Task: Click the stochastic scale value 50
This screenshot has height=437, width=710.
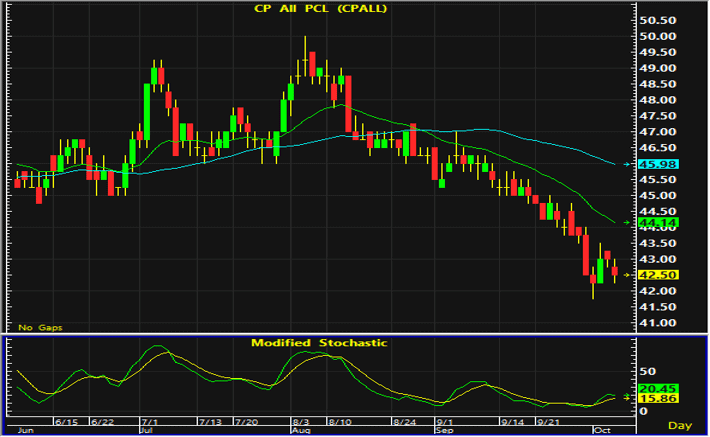Action: [x=648, y=372]
